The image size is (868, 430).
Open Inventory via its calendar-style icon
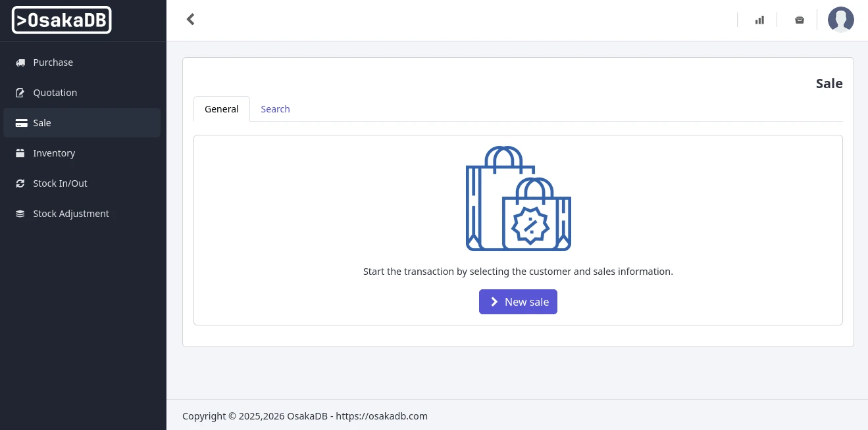point(20,153)
